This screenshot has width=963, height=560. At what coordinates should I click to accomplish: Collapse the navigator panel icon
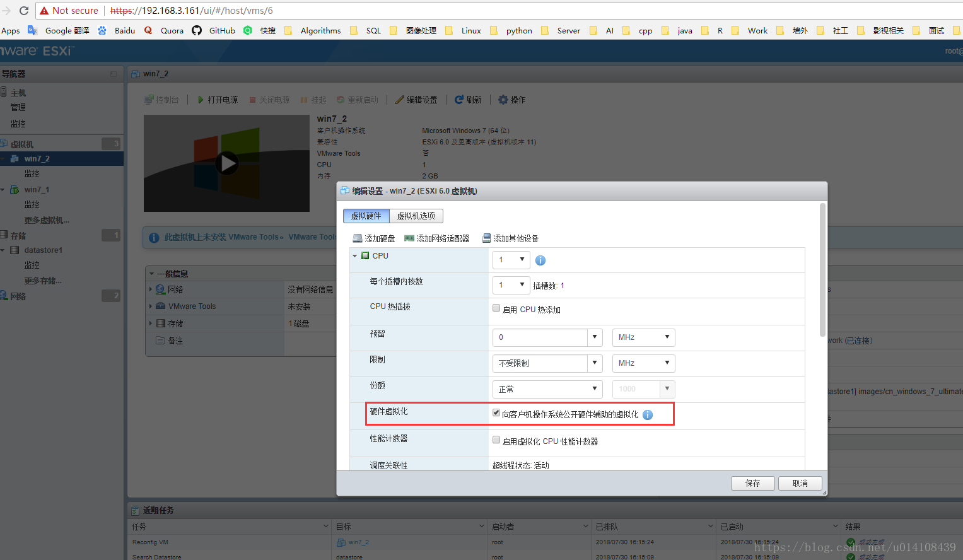[114, 74]
